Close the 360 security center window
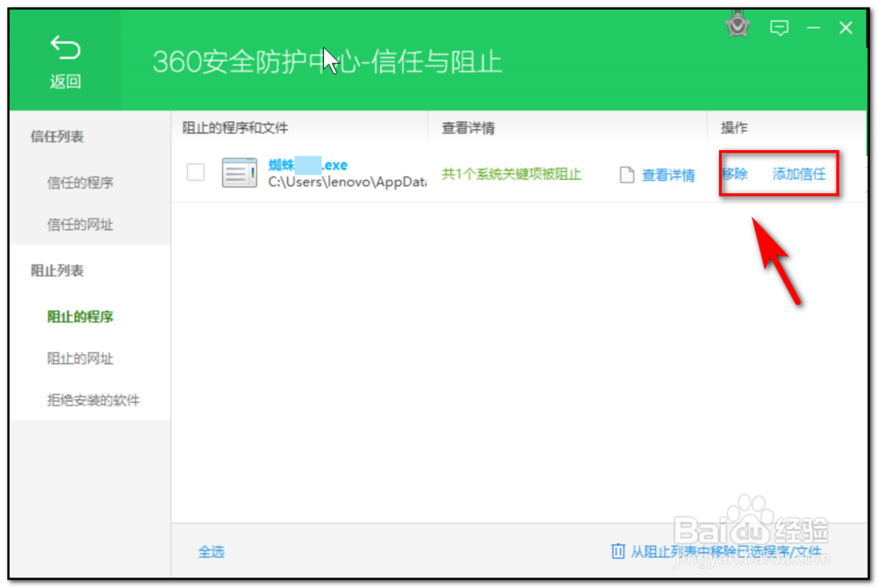Viewport: 878px width, 588px height. [x=846, y=27]
